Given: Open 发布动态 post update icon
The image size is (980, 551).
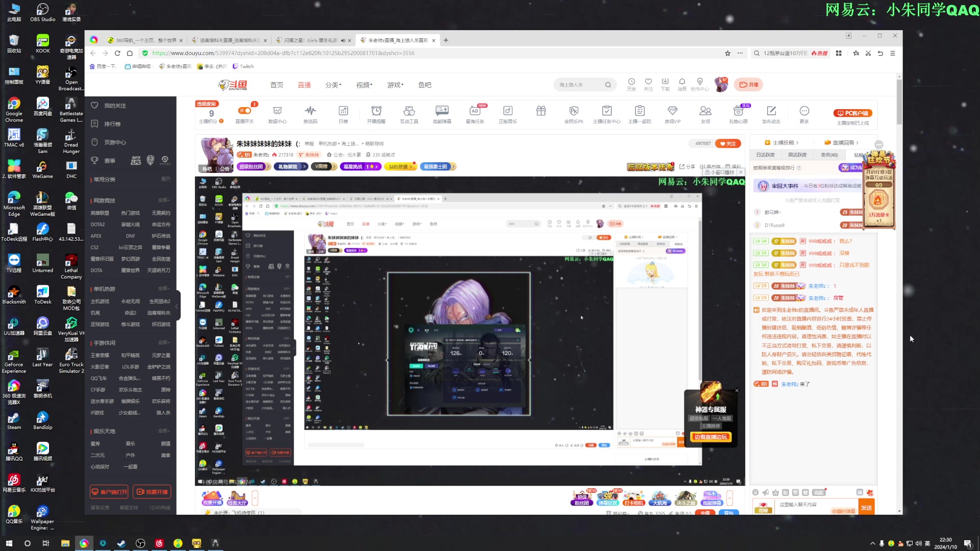Looking at the screenshot, I should click(771, 111).
